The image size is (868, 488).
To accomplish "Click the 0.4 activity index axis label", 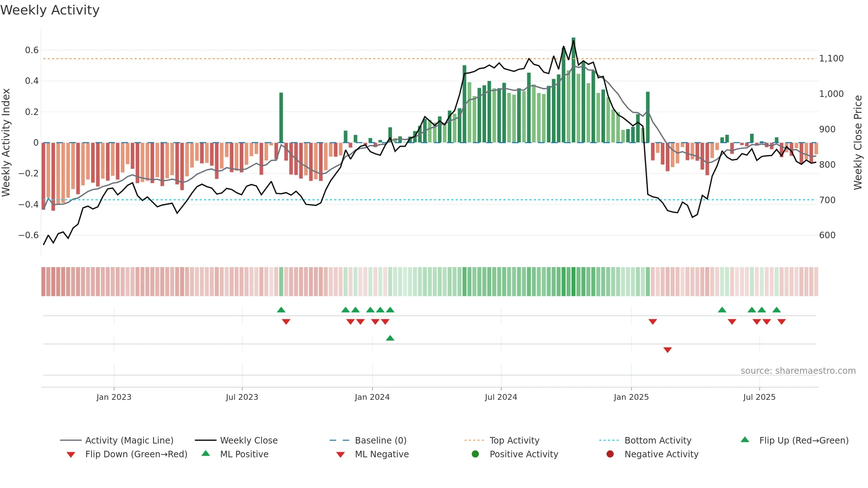I will click(32, 81).
